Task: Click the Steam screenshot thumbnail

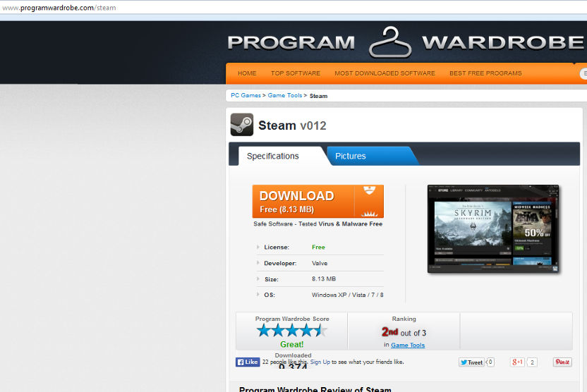Action: pyautogui.click(x=493, y=229)
